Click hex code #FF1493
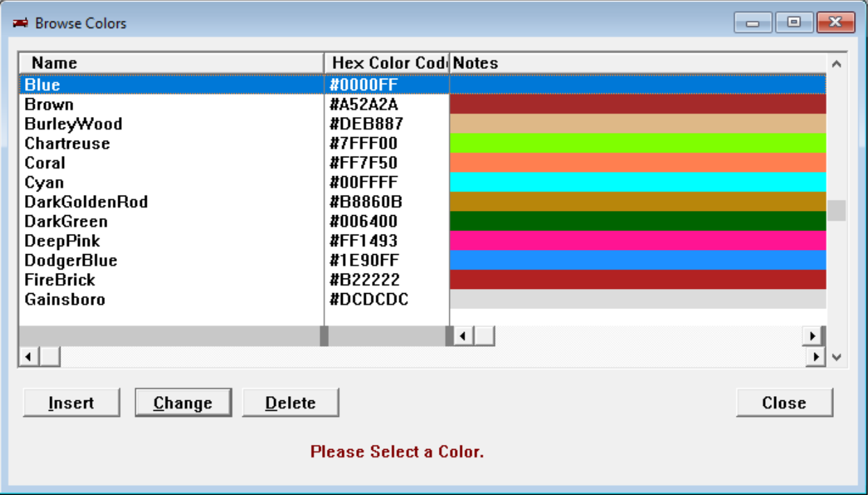The width and height of the screenshot is (868, 495). [x=363, y=241]
